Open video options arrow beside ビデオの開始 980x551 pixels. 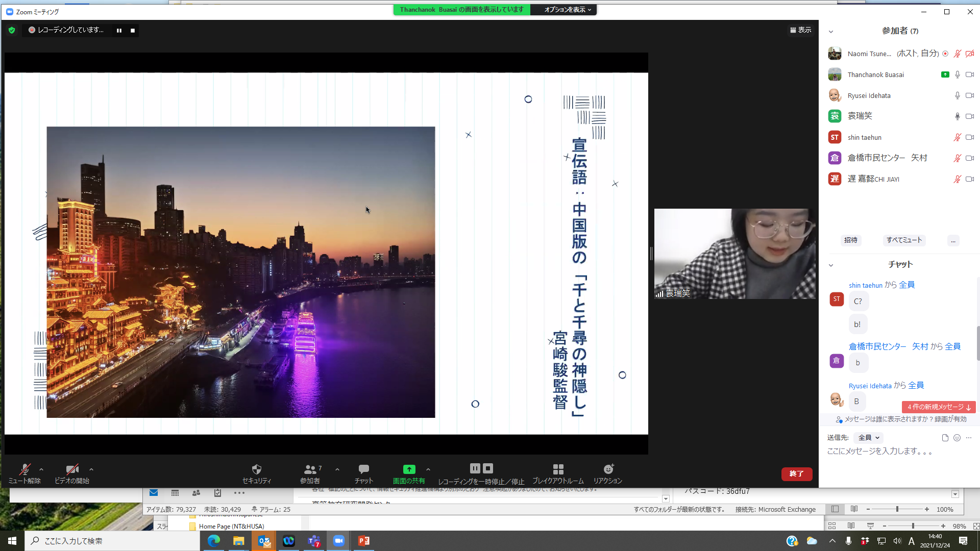click(x=91, y=469)
